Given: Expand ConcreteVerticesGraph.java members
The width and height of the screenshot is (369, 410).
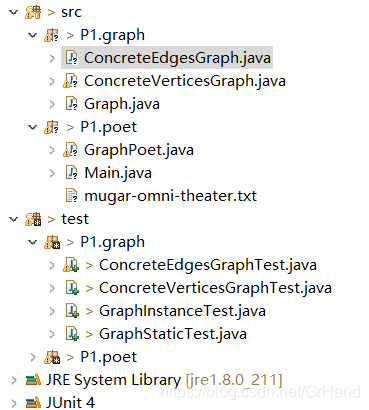Looking at the screenshot, I should pyautogui.click(x=52, y=81).
